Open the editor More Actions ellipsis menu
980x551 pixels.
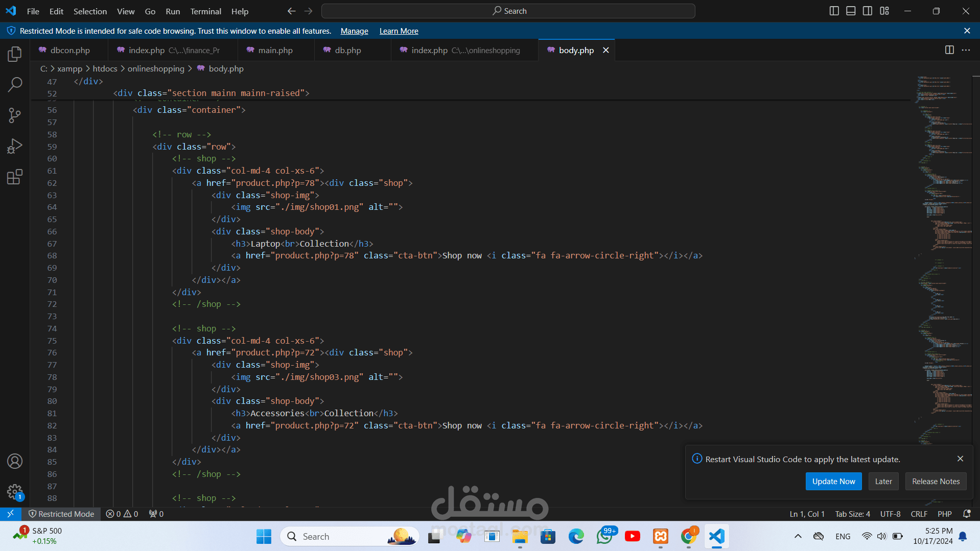[966, 50]
